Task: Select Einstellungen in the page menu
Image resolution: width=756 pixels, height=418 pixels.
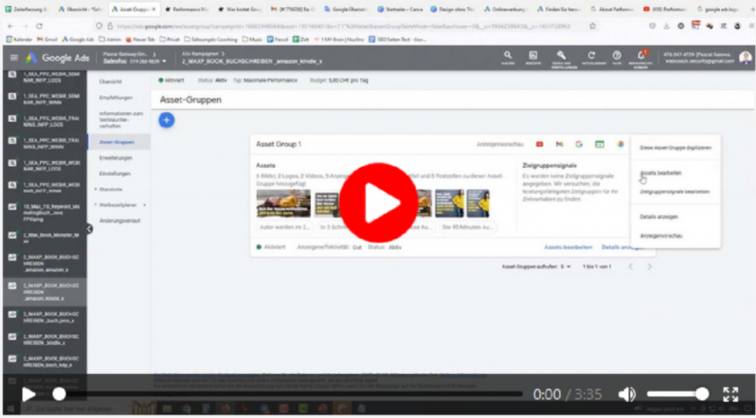Action: click(115, 174)
